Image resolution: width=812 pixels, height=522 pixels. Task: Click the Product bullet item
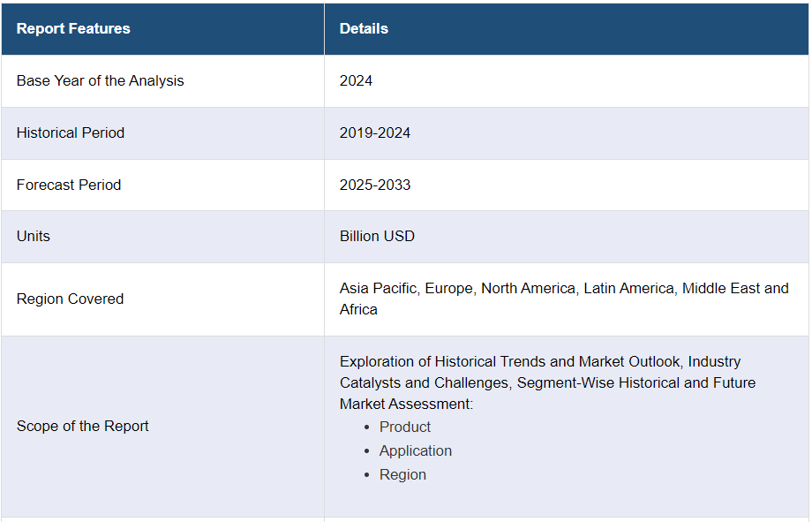[405, 427]
